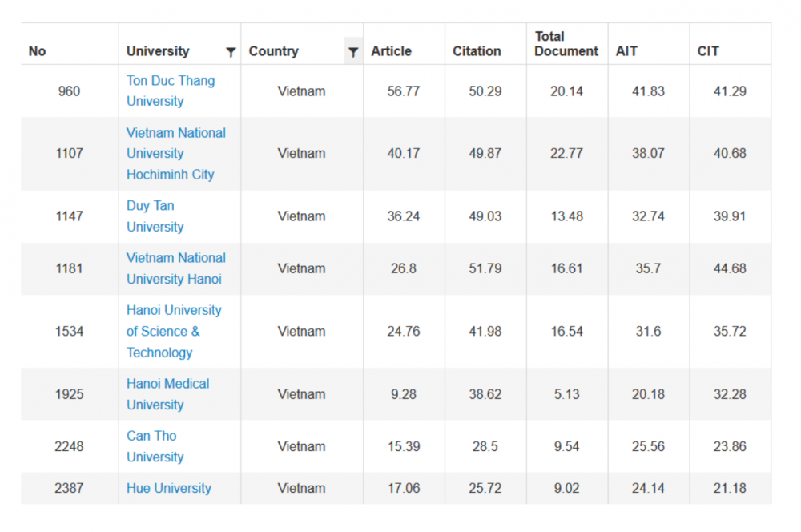Select AIT value 25.56
Viewport: 801px width, 532px height.
point(648,446)
